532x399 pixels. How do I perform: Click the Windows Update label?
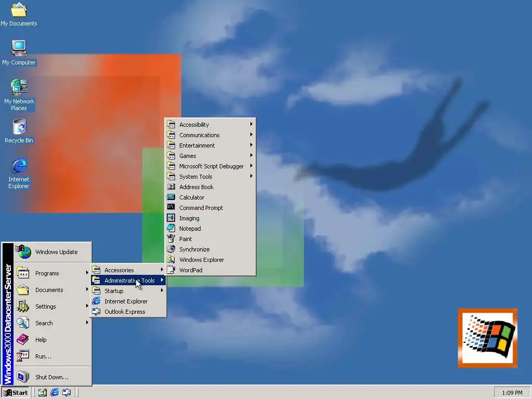pos(56,252)
